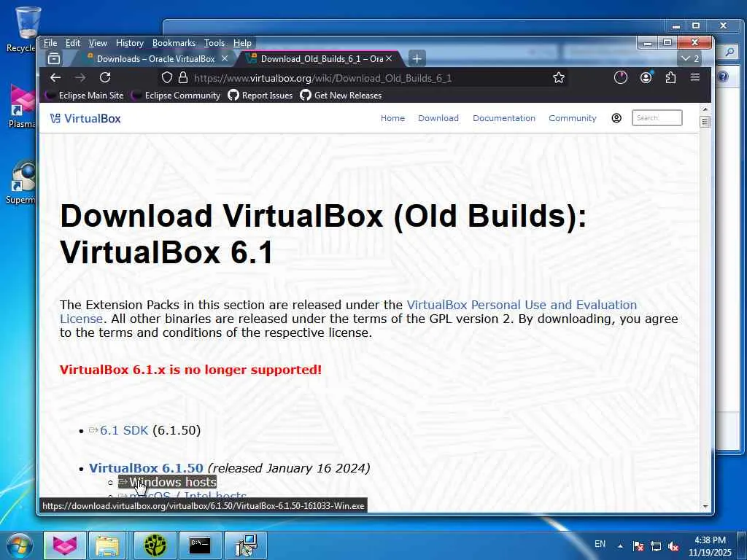Click the user login icon in site header

click(616, 117)
